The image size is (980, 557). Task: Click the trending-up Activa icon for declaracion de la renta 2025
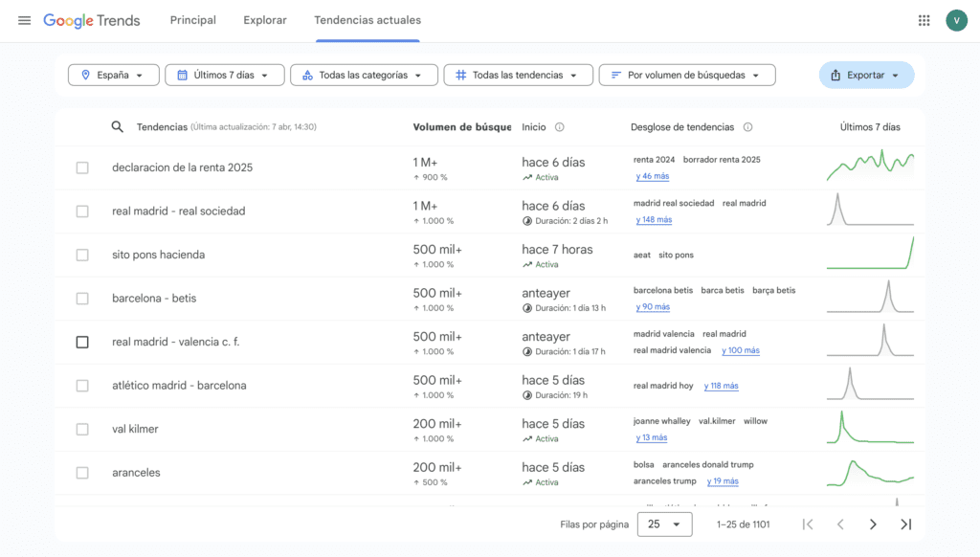point(527,178)
